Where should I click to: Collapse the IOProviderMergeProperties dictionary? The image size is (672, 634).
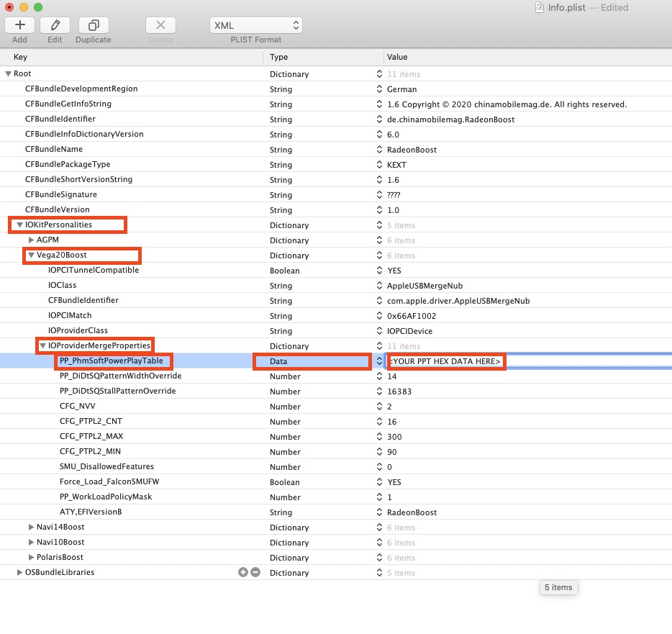coord(42,345)
